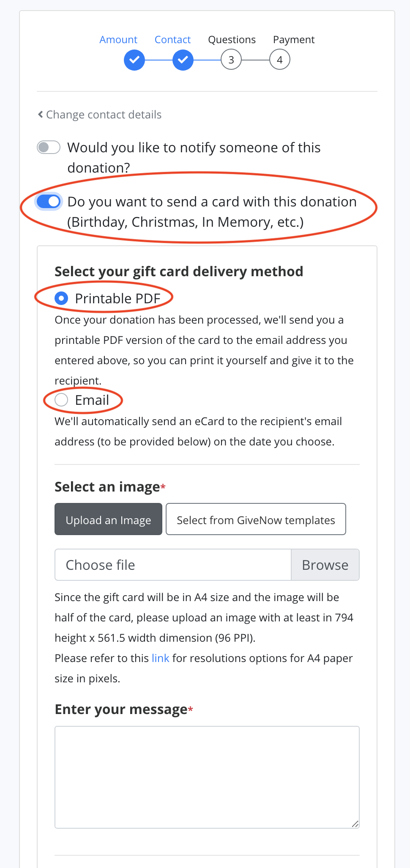Click the Choose file field
Image resolution: width=410 pixels, height=868 pixels.
tap(172, 564)
